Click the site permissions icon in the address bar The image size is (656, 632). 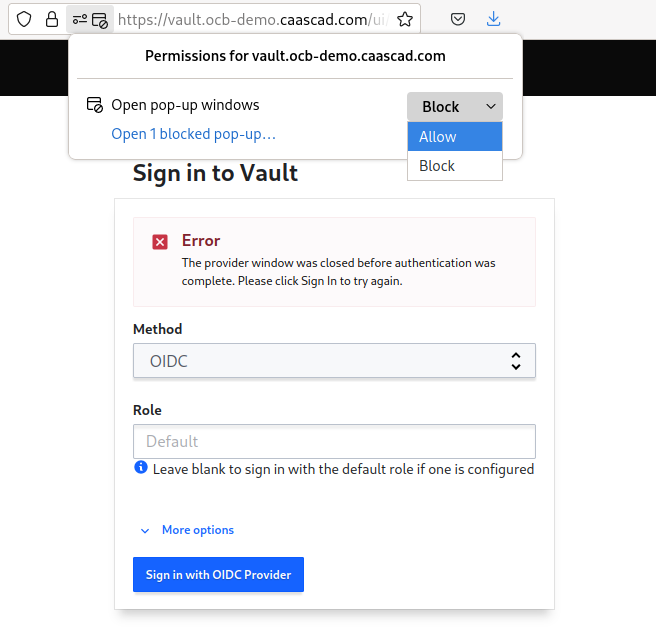[x=79, y=19]
